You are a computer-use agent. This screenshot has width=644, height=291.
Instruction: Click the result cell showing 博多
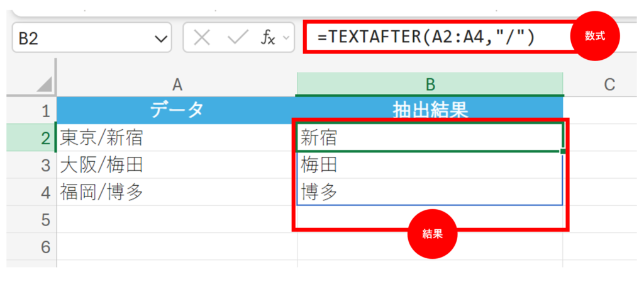click(x=430, y=192)
